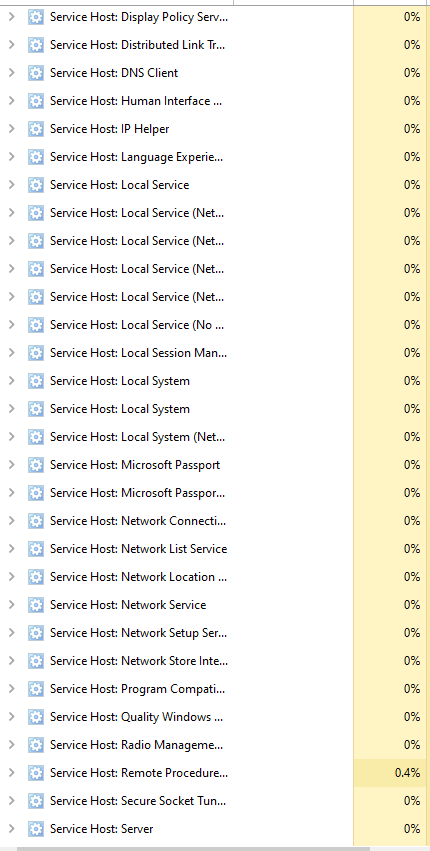Viewport: 430px width, 851px height.
Task: Expand the Secure Socket Tunneling host
Action: [x=11, y=801]
